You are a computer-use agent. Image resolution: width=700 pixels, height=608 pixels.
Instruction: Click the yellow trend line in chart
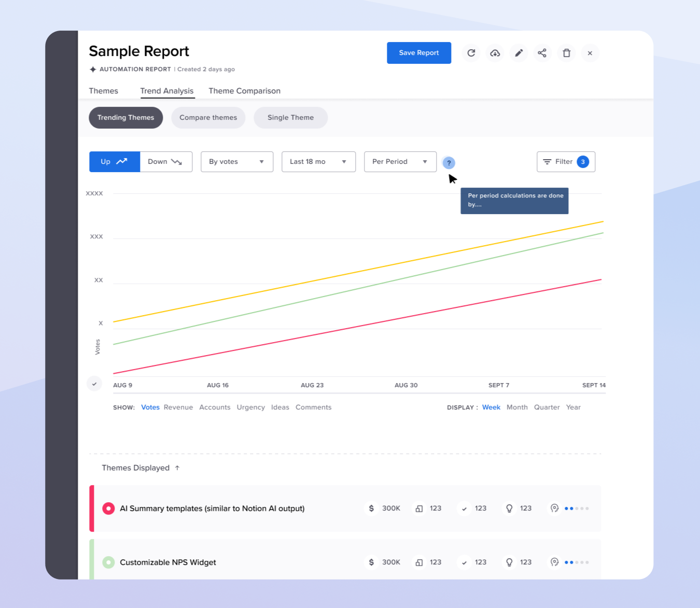[358, 272]
